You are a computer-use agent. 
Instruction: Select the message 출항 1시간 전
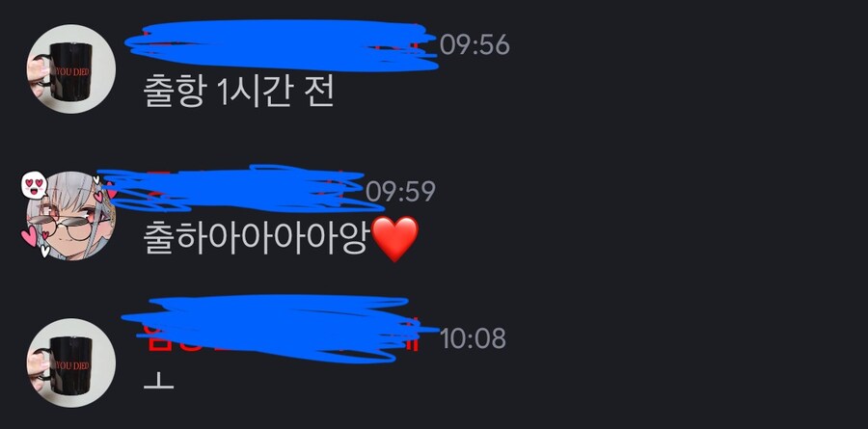pyautogui.click(x=238, y=93)
